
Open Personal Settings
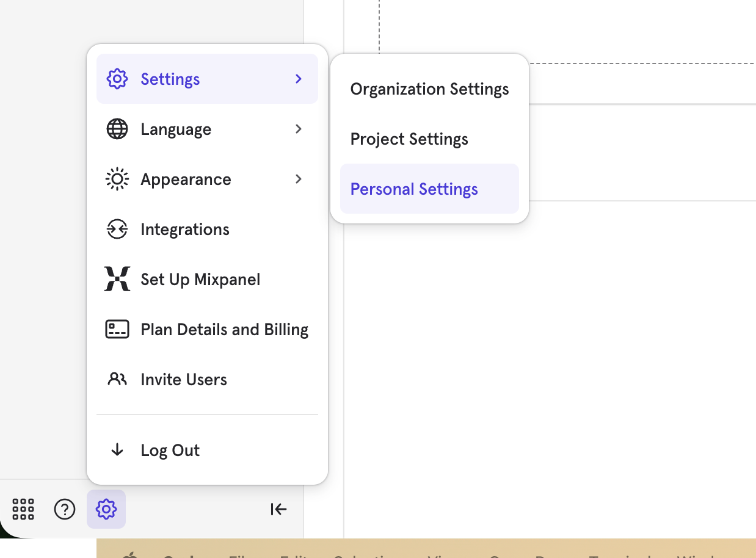pos(429,189)
